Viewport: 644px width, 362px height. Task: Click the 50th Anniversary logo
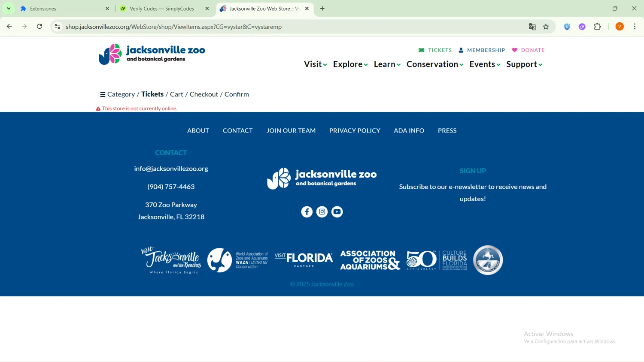pyautogui.click(x=421, y=260)
